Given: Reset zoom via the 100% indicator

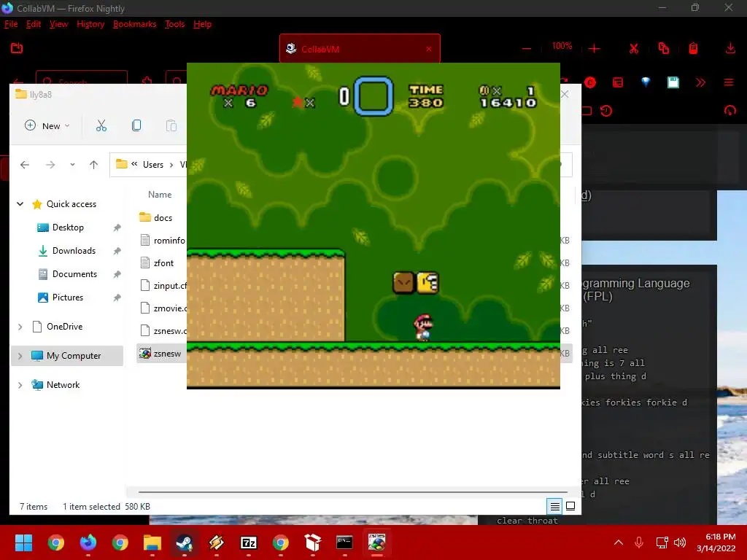Looking at the screenshot, I should (562, 46).
